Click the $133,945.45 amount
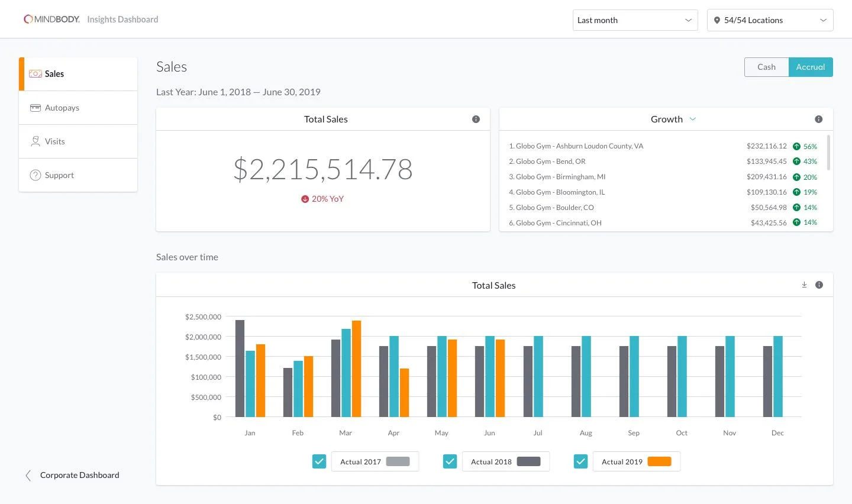Screen dimensions: 852x504 click(x=767, y=161)
